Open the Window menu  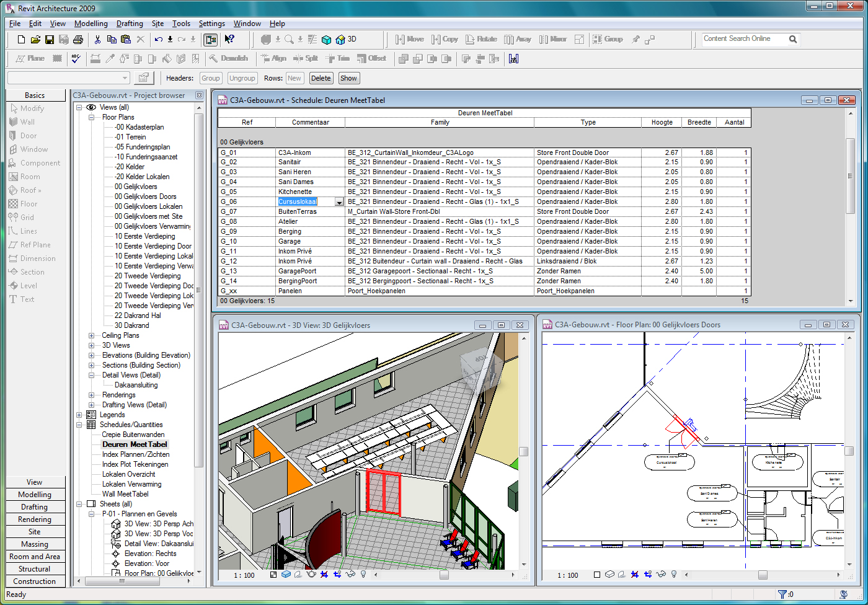click(247, 24)
